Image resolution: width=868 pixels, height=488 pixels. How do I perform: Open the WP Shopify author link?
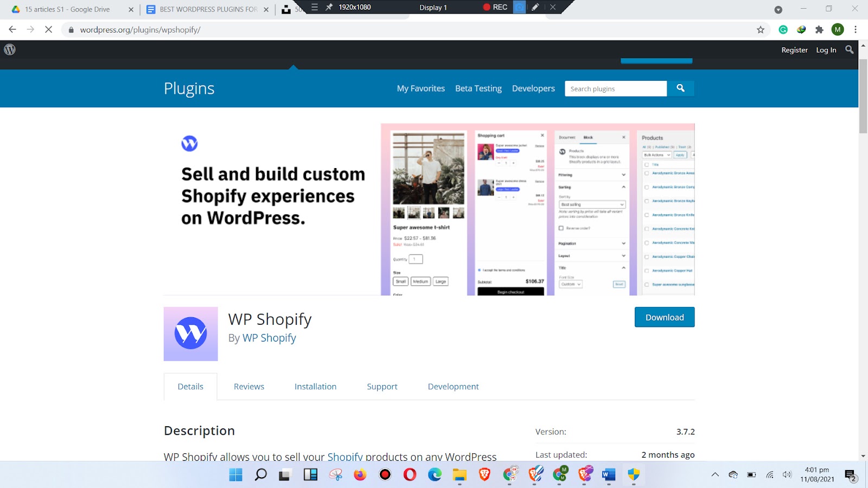tap(269, 338)
